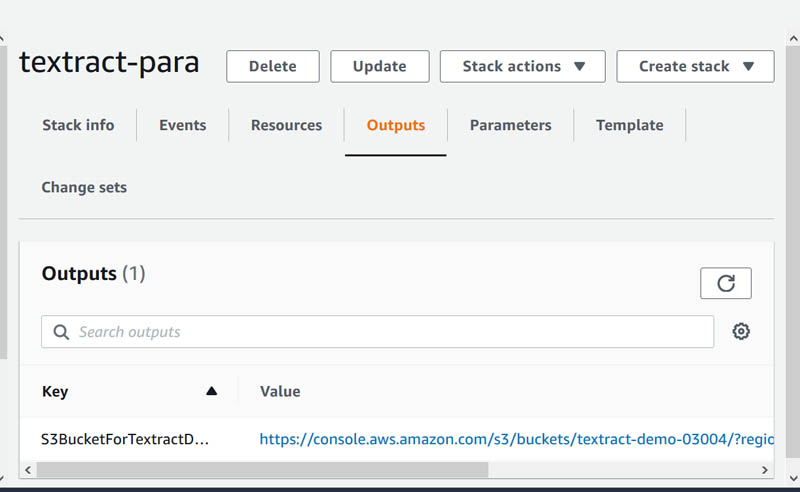
Task: Click the page scrollbar down arrow
Action: [x=793, y=479]
